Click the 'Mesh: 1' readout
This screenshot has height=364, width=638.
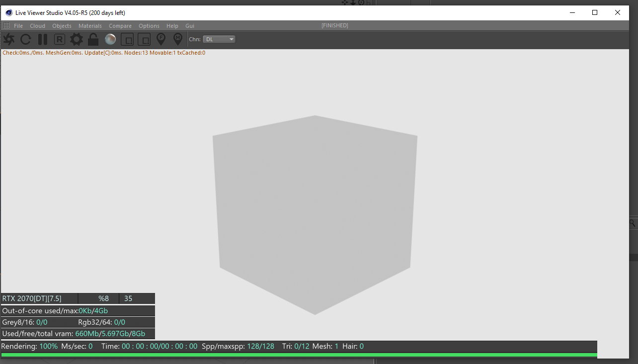[325, 346]
